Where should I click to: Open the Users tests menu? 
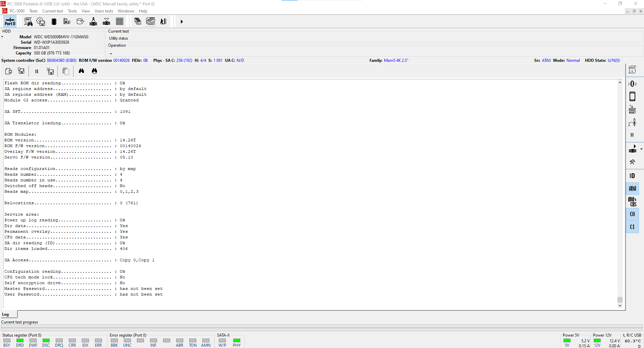(104, 11)
